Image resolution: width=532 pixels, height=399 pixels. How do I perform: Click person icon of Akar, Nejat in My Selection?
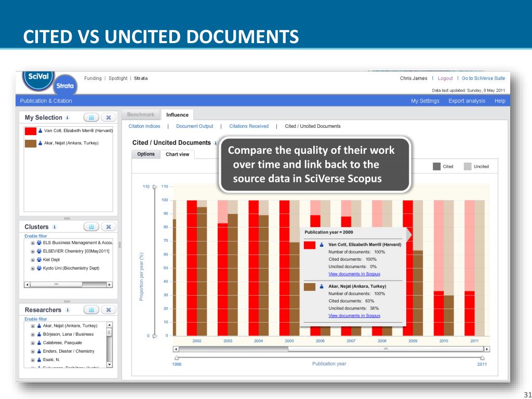coord(41,143)
